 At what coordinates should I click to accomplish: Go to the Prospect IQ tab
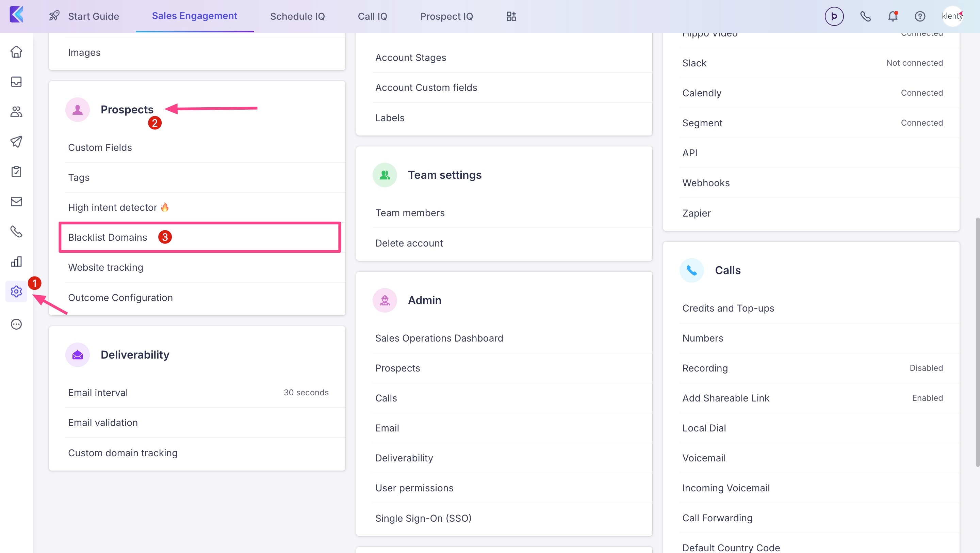coord(446,16)
